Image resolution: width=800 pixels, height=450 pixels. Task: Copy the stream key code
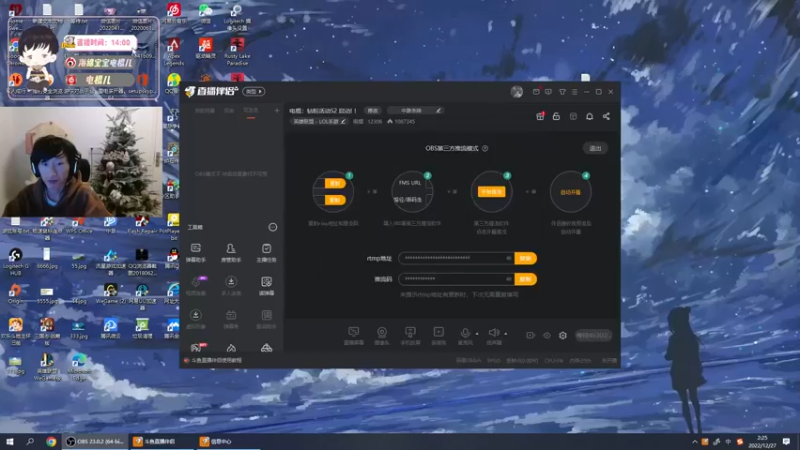[526, 279]
